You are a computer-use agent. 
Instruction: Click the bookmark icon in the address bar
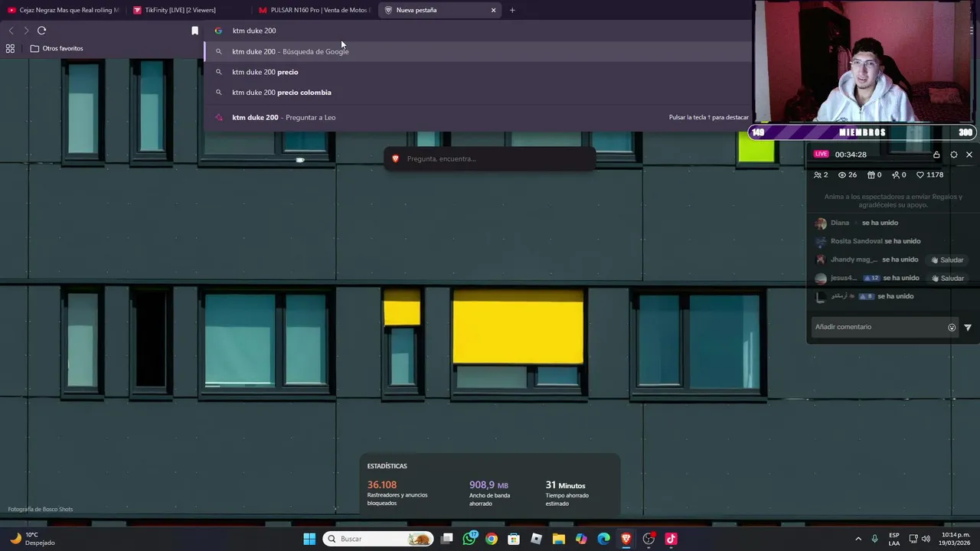click(194, 31)
